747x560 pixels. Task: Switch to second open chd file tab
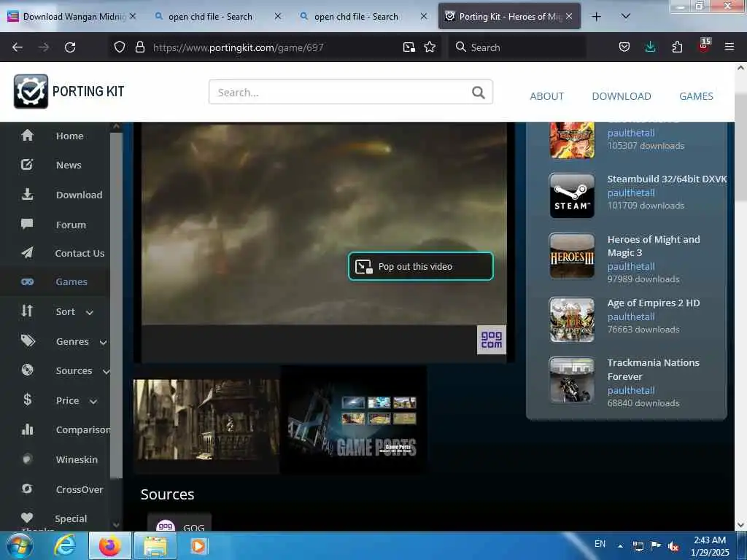pyautogui.click(x=363, y=17)
